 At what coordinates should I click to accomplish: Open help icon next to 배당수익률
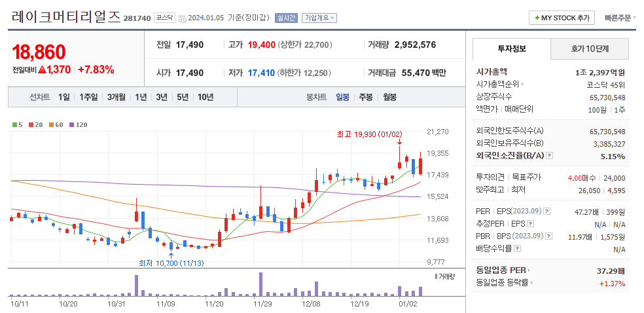[x=518, y=249]
